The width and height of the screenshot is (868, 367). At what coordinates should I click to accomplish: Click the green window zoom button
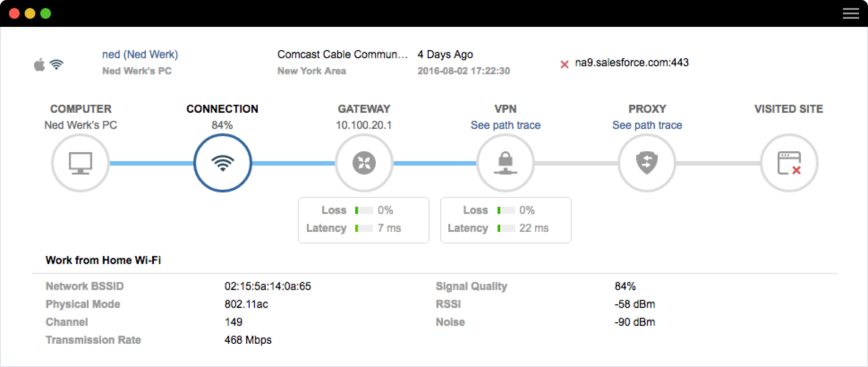click(46, 14)
